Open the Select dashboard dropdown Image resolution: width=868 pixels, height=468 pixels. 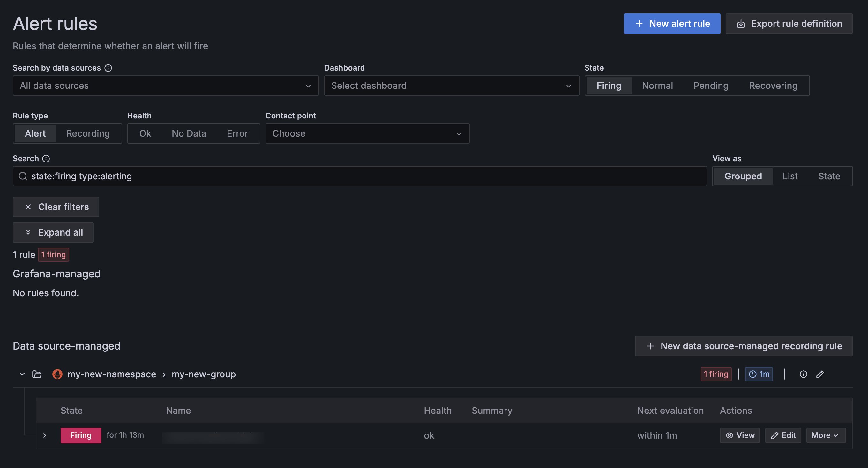[451, 86]
